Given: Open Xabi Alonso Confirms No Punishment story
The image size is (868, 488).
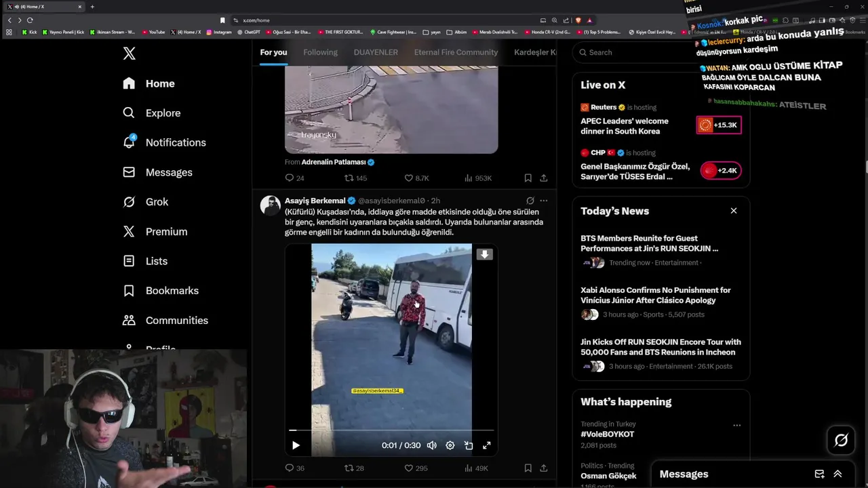Looking at the screenshot, I should click(655, 295).
